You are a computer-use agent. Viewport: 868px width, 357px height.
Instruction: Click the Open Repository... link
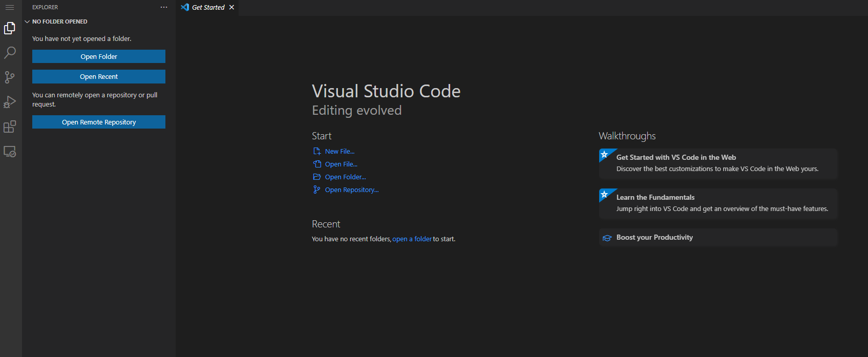352,190
